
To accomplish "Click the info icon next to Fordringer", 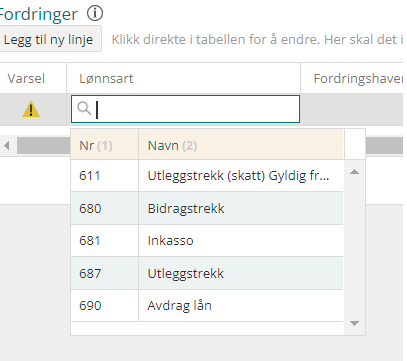I will (95, 14).
